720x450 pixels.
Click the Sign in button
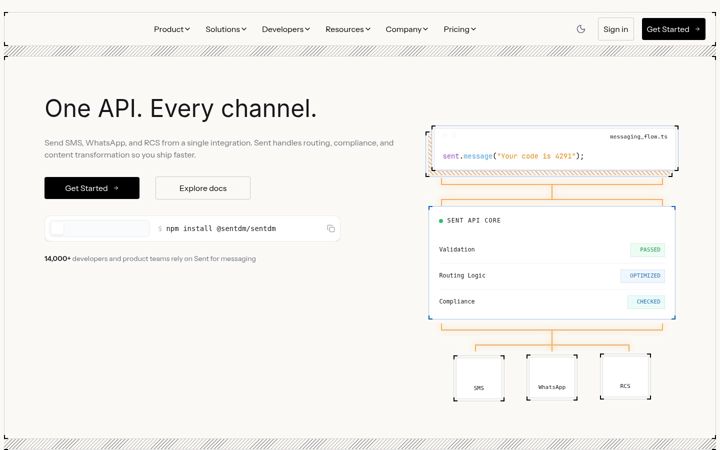pyautogui.click(x=615, y=29)
